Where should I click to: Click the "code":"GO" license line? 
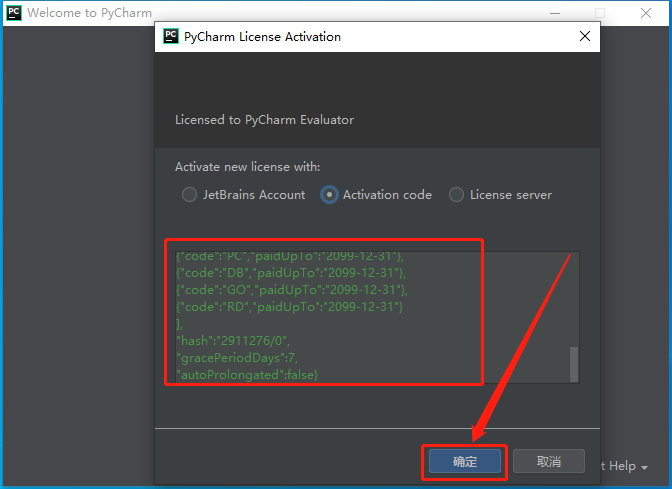pos(292,290)
